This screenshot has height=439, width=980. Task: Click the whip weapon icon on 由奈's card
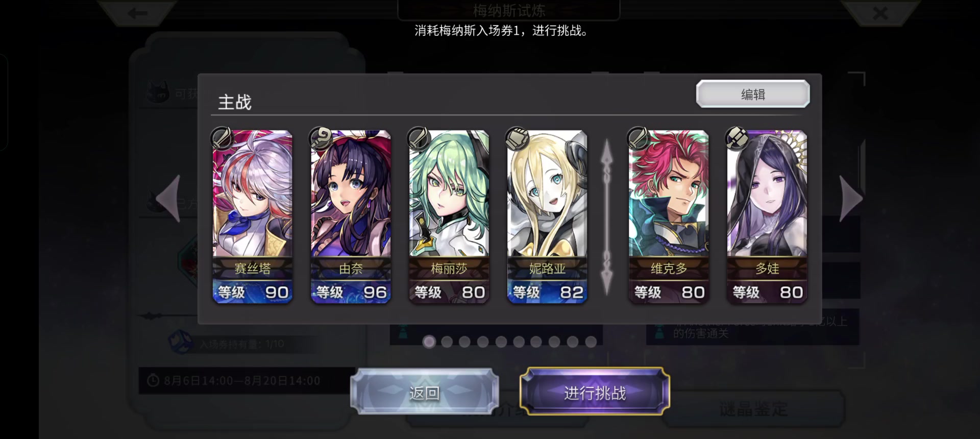coord(321,138)
